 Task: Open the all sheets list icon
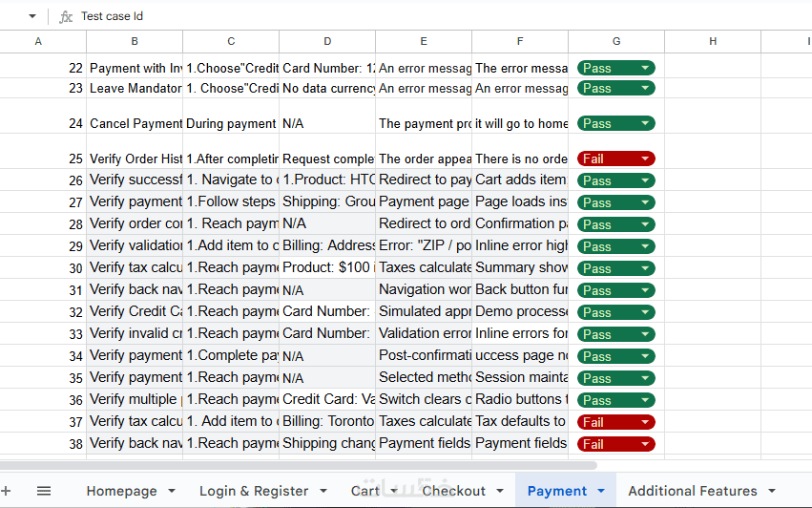click(44, 491)
